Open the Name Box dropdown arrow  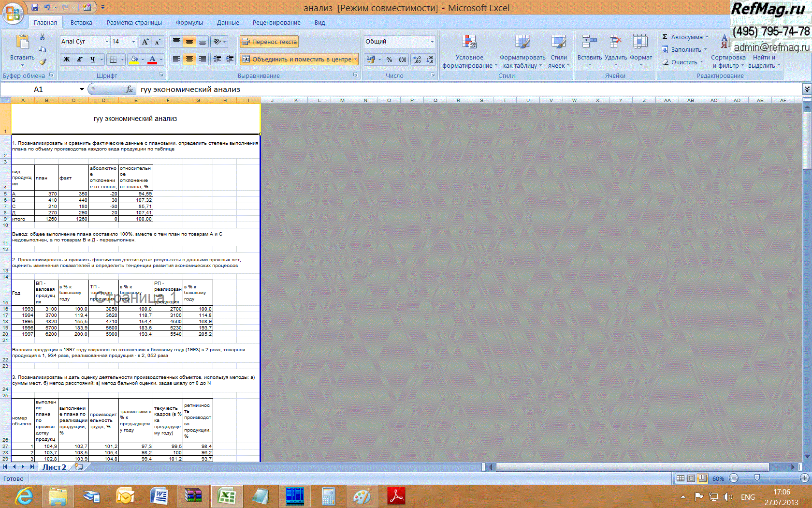82,90
